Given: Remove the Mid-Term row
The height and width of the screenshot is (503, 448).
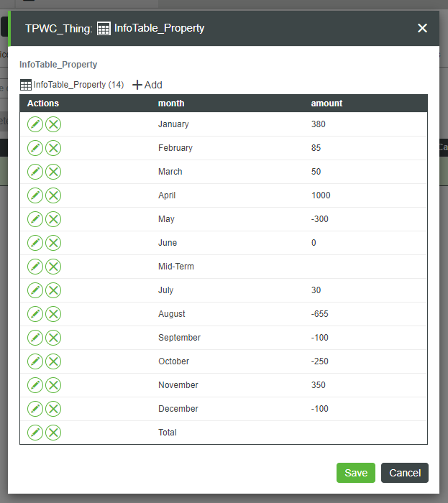Looking at the screenshot, I should (x=53, y=267).
